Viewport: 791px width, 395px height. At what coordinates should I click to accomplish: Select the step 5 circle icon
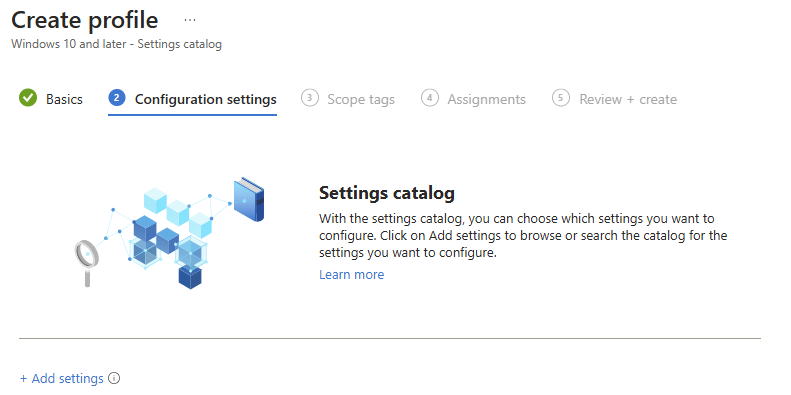pos(560,98)
